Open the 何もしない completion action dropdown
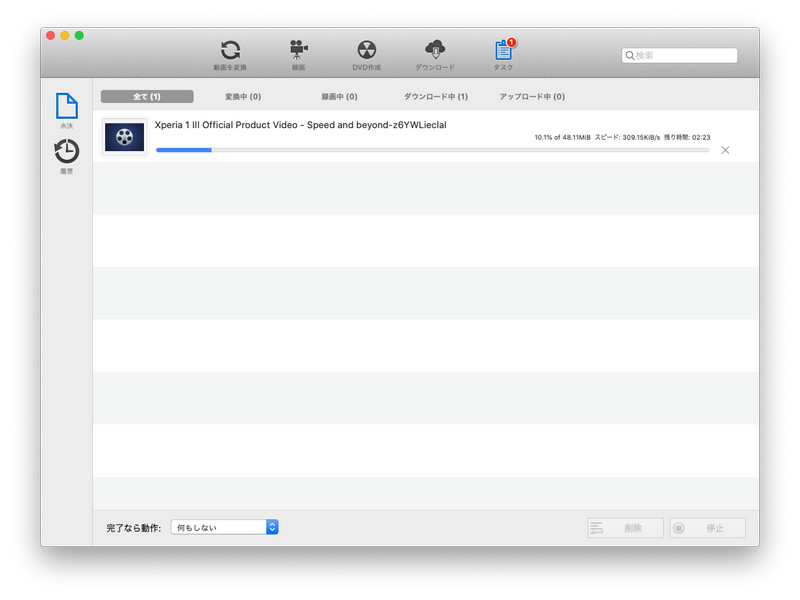Image resolution: width=800 pixels, height=600 pixels. point(224,527)
